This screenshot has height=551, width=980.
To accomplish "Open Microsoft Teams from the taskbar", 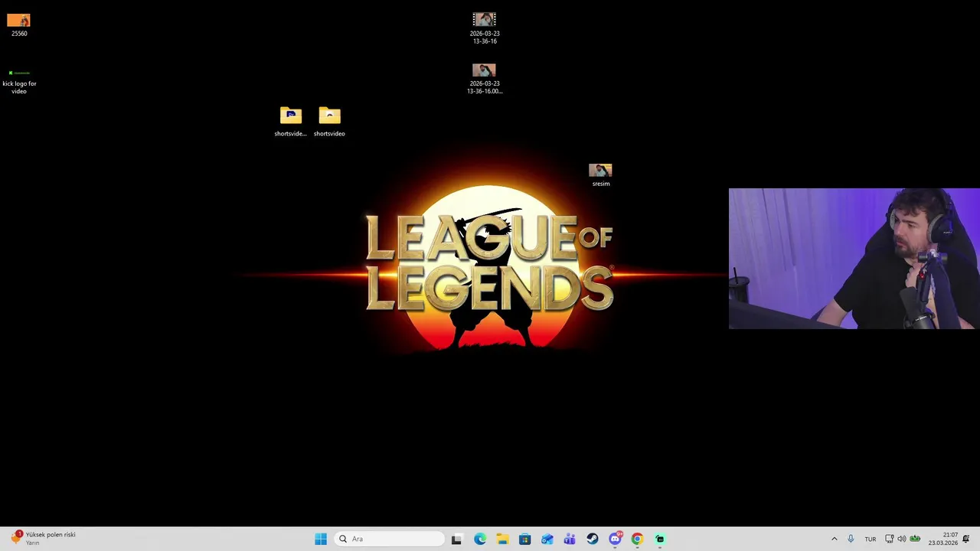I will click(x=570, y=539).
